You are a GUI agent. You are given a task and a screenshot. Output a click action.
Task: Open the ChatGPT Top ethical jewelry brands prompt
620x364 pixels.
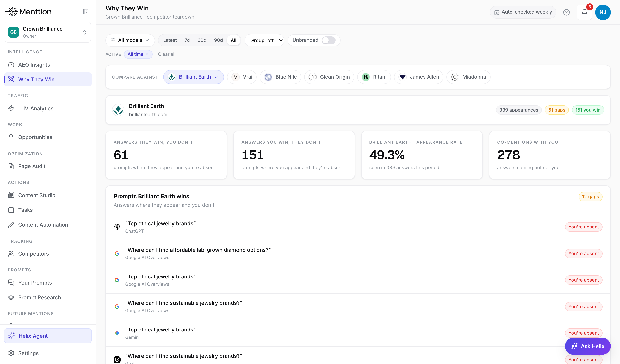click(x=358, y=227)
